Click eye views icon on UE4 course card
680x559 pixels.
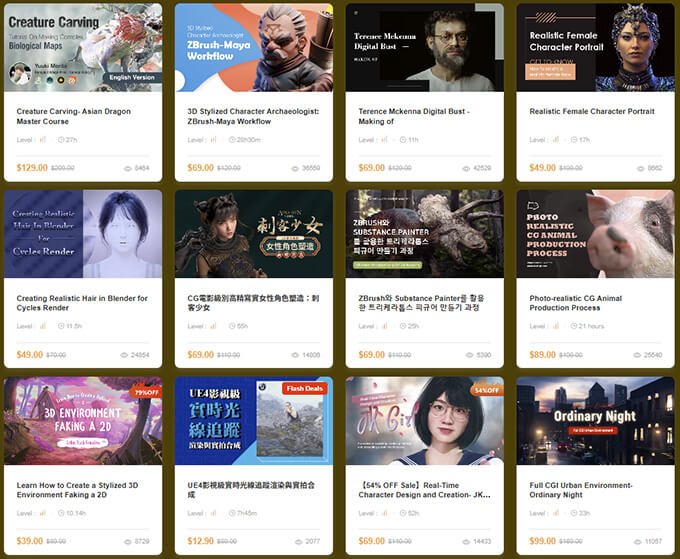coord(300,541)
